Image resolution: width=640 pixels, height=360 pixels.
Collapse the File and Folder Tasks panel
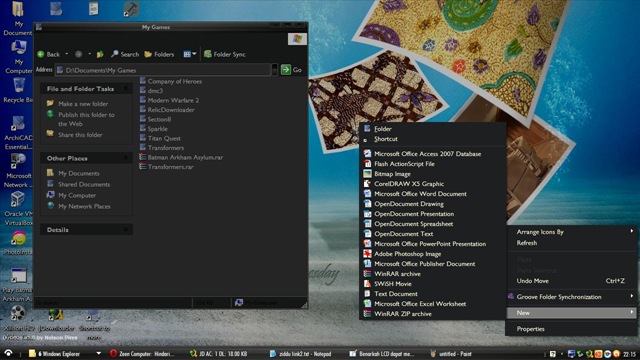(125, 89)
